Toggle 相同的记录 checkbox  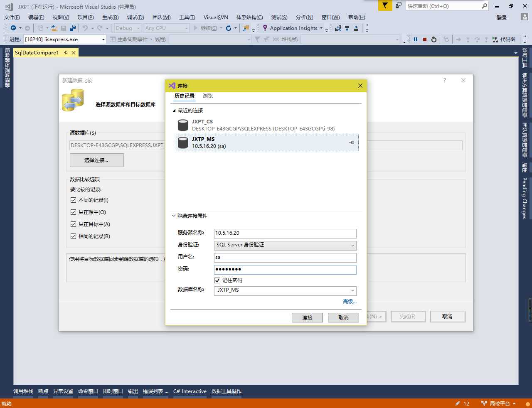[x=74, y=236]
